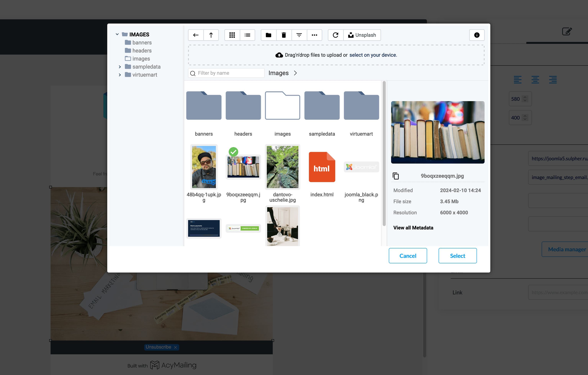Click the file list scrollbar
Screen dimensions: 588x375
point(384,154)
